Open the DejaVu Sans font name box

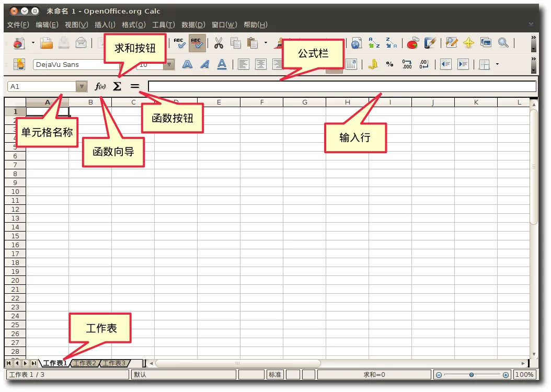tap(76, 65)
